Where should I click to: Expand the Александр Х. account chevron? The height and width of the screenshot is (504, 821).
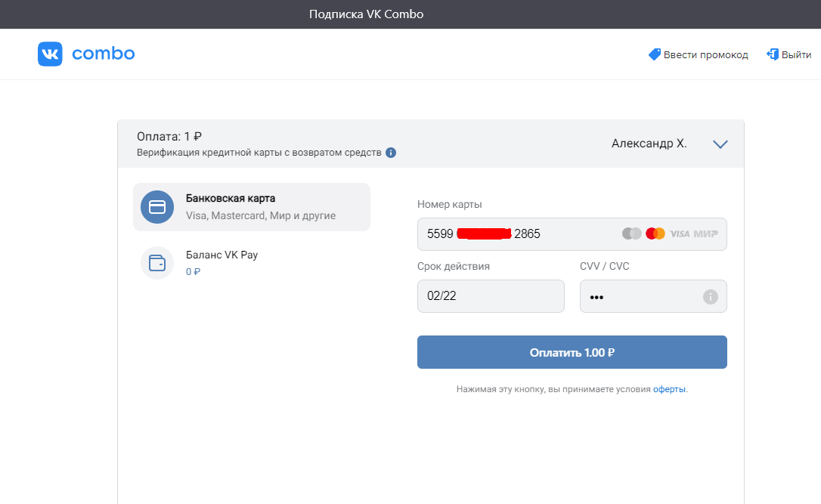[x=720, y=144]
